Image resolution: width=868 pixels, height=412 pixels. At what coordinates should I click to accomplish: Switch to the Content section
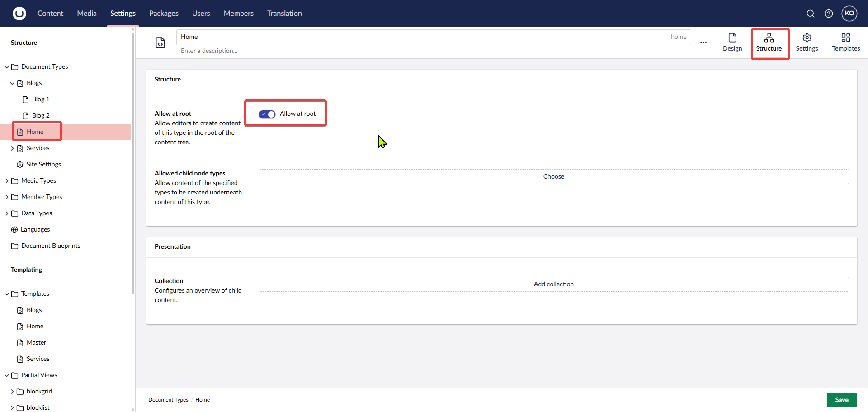tap(50, 13)
